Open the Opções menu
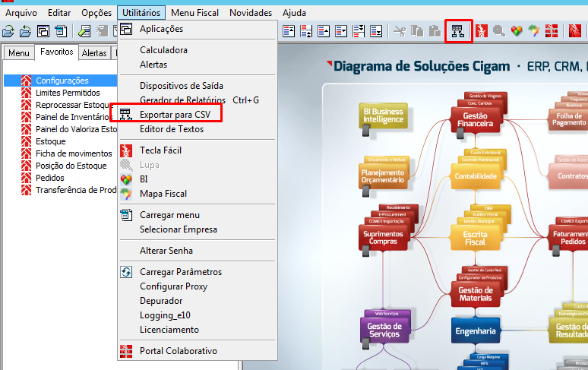The image size is (588, 370). click(96, 13)
